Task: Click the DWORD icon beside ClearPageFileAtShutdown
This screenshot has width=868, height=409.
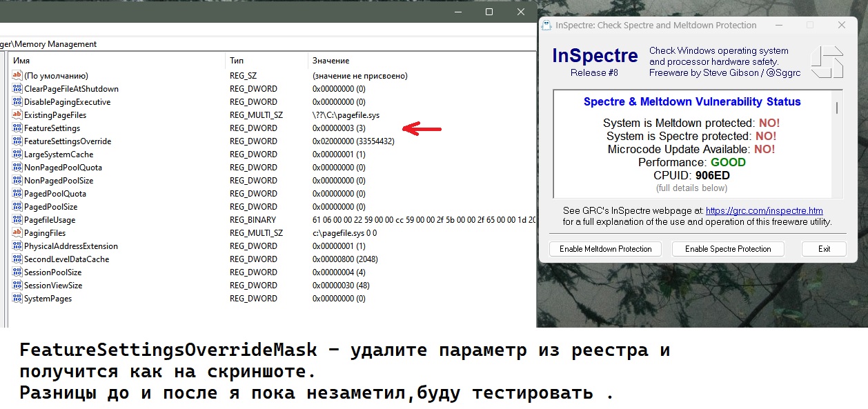Action: click(x=16, y=88)
